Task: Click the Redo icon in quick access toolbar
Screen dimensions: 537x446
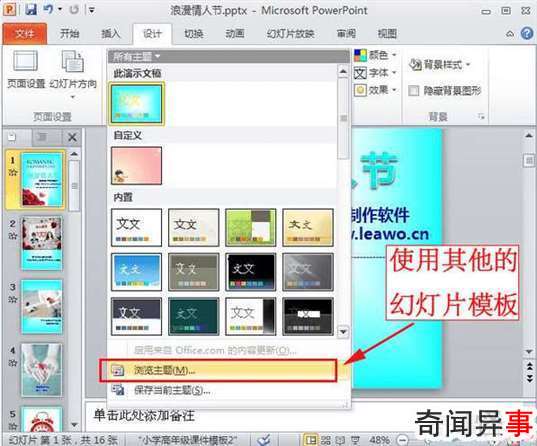Action: (x=74, y=10)
